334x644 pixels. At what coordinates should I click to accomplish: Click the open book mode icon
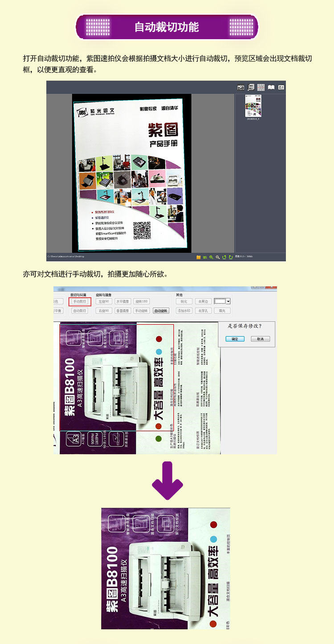tap(271, 87)
